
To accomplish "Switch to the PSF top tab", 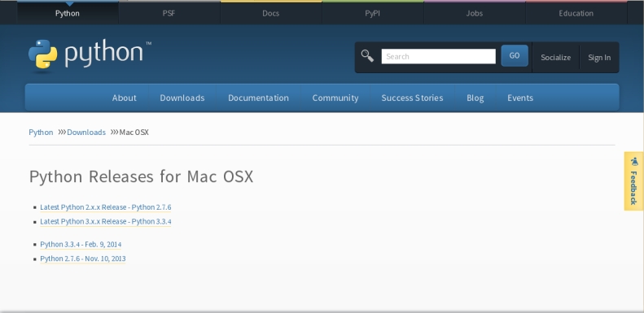I will coord(169,13).
